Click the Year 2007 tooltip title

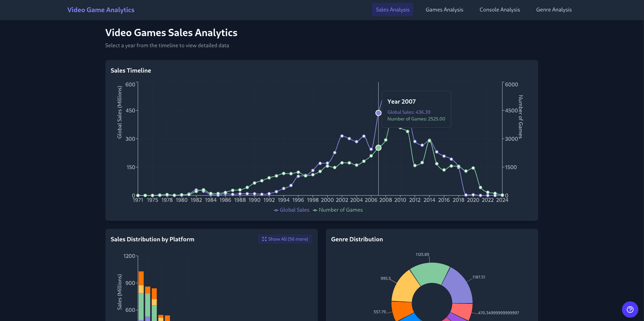point(401,102)
